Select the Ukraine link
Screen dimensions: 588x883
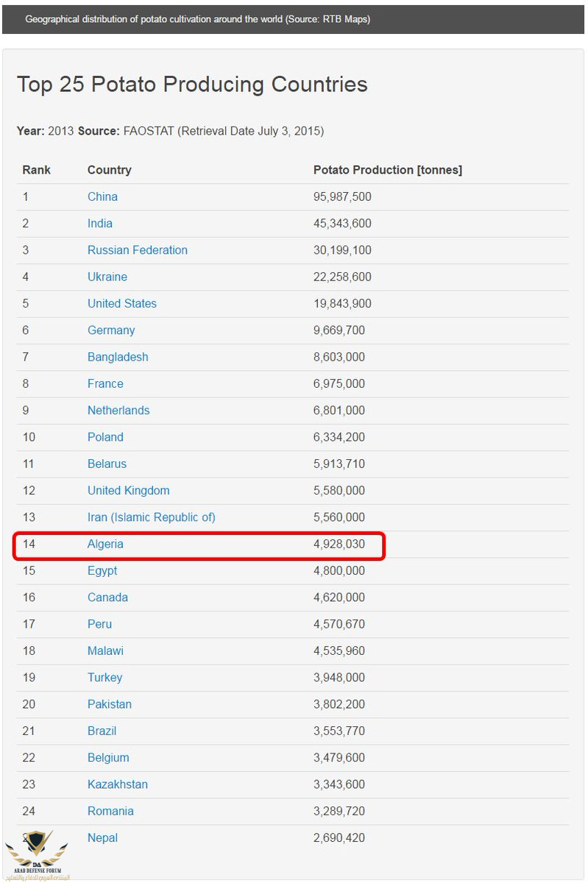pos(107,277)
